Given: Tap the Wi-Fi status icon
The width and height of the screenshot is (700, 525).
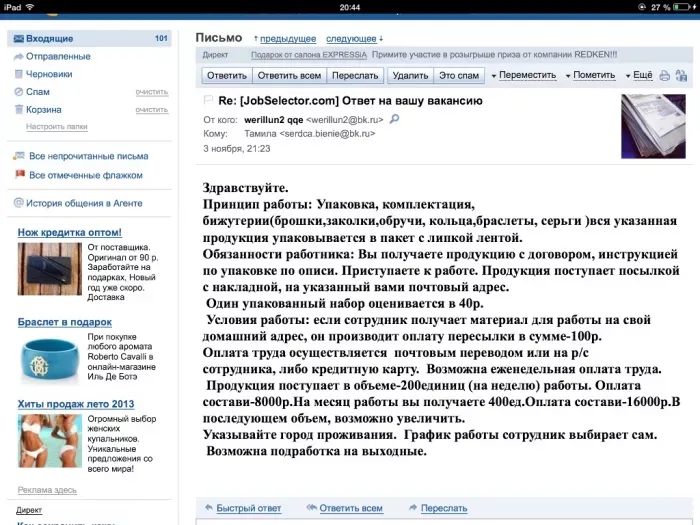Looking at the screenshot, I should click(30, 7).
